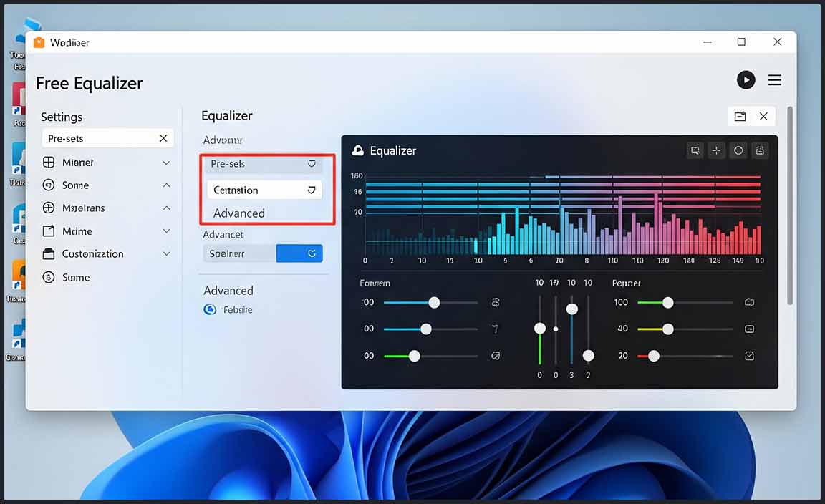Screen dimensions: 825x504
Task: Open the Febsite link under Advanced
Action: pos(237,310)
